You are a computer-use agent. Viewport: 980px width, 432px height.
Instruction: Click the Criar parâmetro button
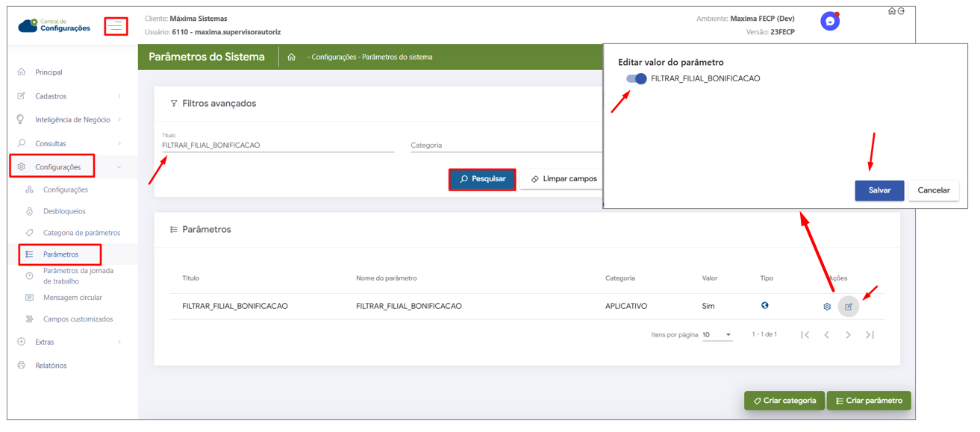869,401
